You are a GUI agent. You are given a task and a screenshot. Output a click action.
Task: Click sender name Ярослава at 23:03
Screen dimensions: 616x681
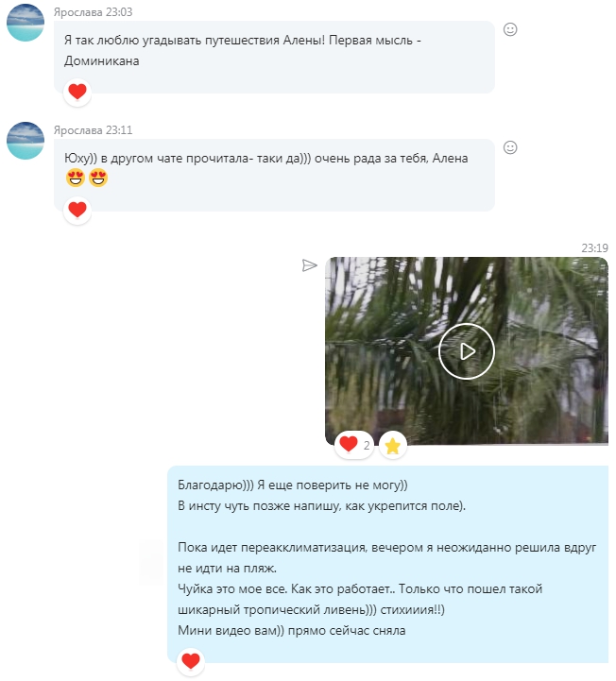78,12
